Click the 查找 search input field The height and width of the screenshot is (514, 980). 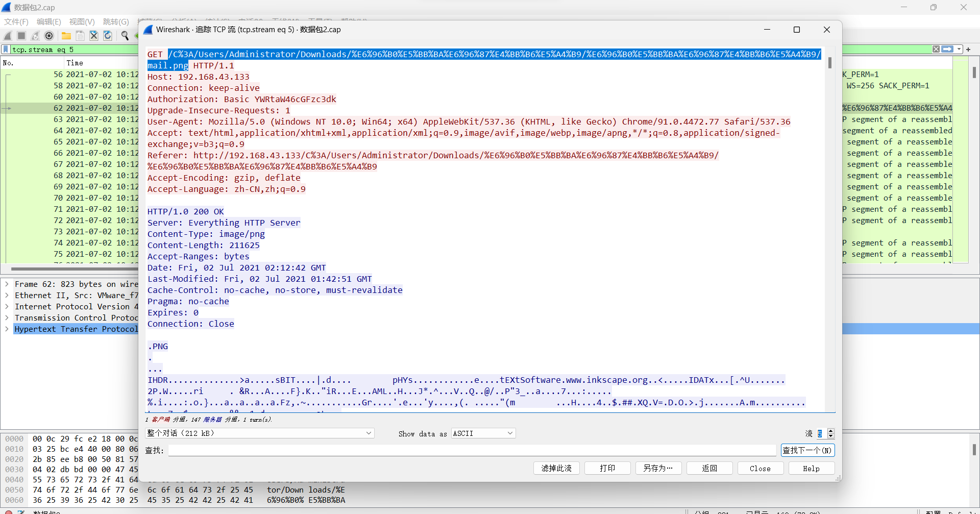point(472,450)
